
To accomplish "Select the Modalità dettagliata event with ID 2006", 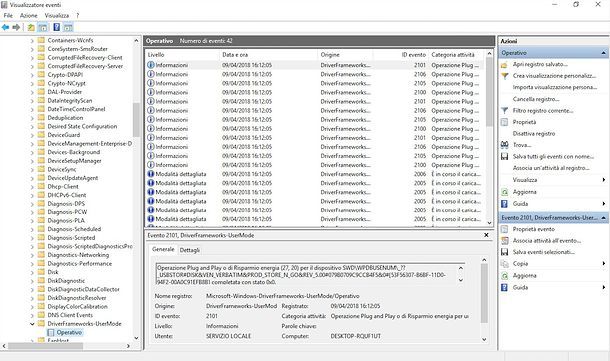I will 314,174.
